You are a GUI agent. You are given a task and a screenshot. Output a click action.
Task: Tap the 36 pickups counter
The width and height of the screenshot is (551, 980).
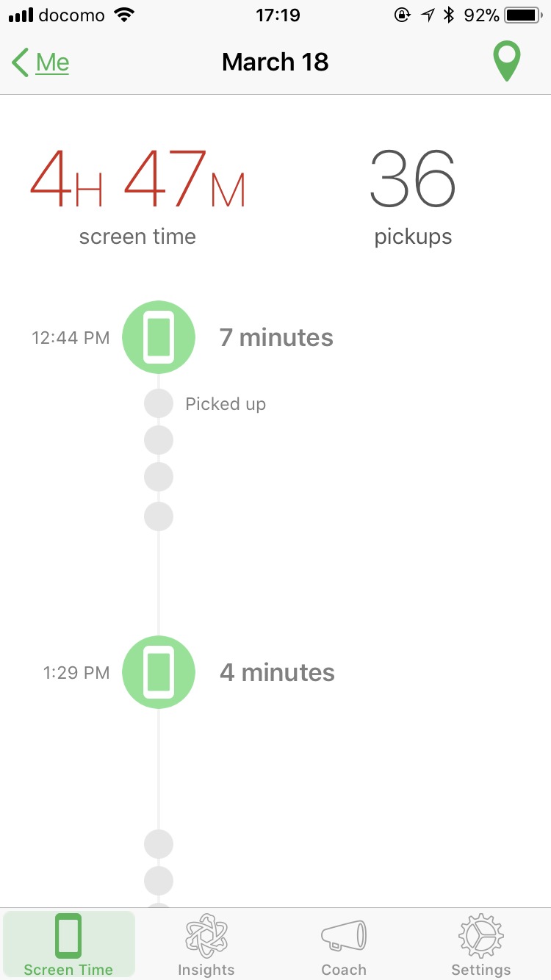413,181
